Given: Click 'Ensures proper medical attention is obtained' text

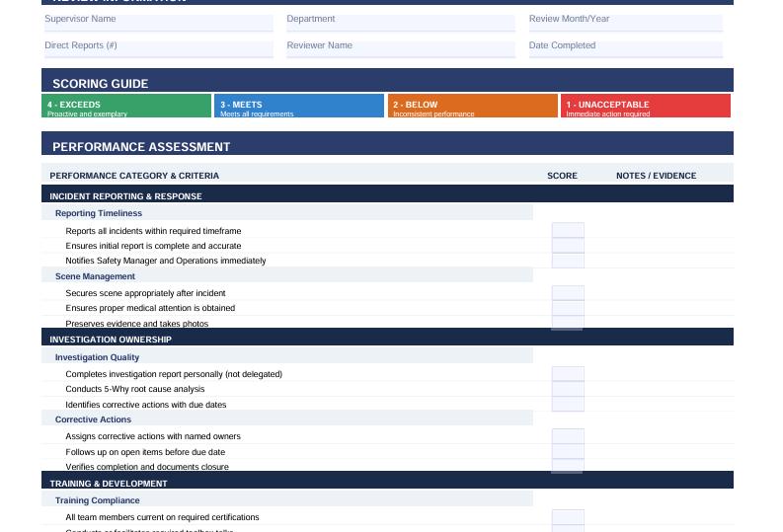Looking at the screenshot, I should [x=150, y=308].
